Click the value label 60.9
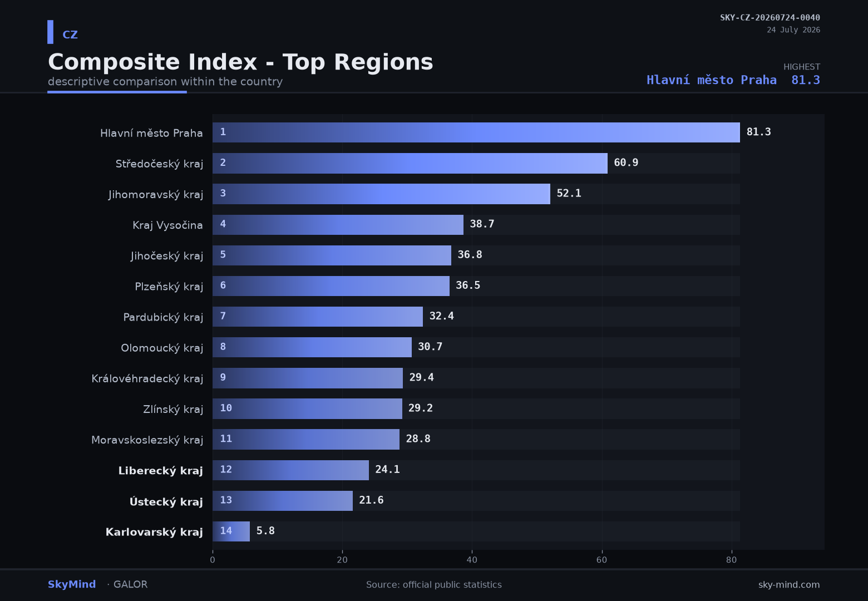868x601 pixels. click(626, 162)
